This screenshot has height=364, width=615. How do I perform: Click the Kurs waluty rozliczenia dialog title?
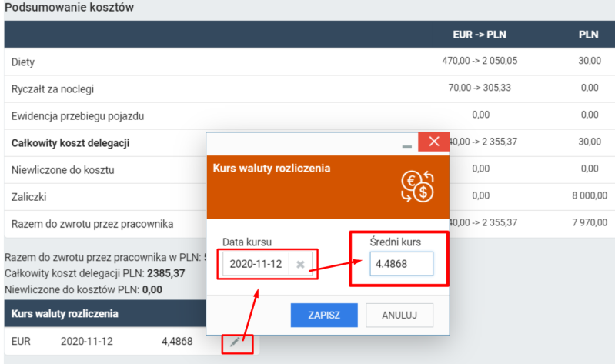click(272, 169)
